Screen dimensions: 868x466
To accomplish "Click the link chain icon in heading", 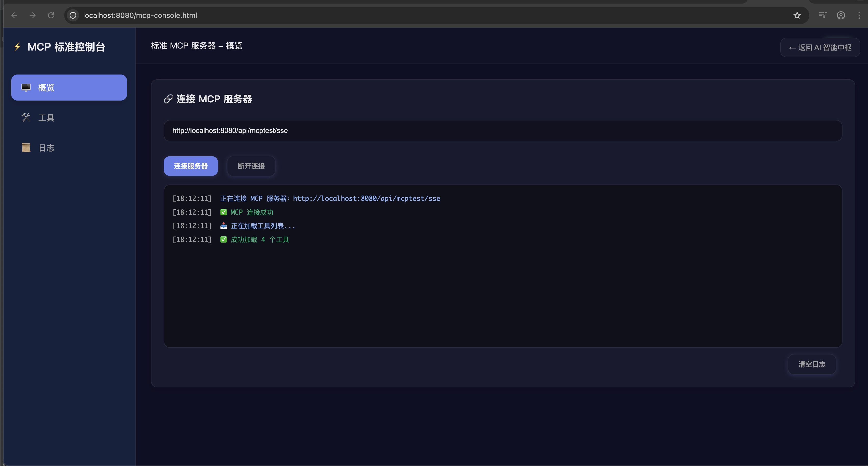I will (x=168, y=99).
